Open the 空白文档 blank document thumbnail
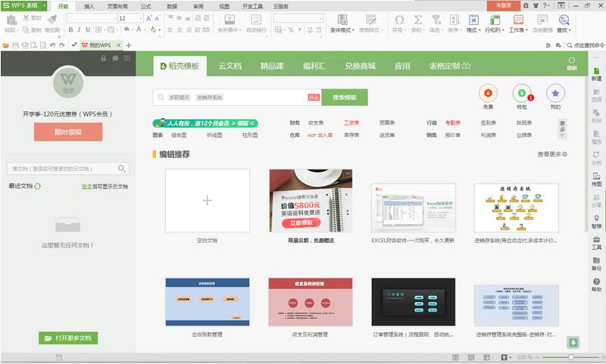The height and width of the screenshot is (364, 606). [x=207, y=201]
